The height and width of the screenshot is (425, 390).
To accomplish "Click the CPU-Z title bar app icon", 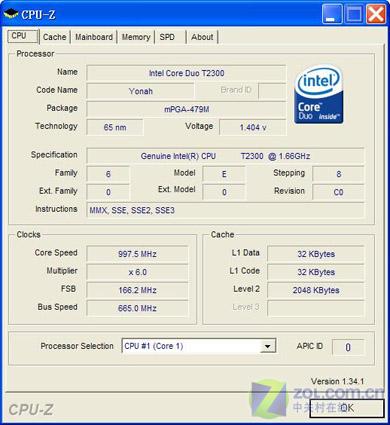I will [11, 14].
